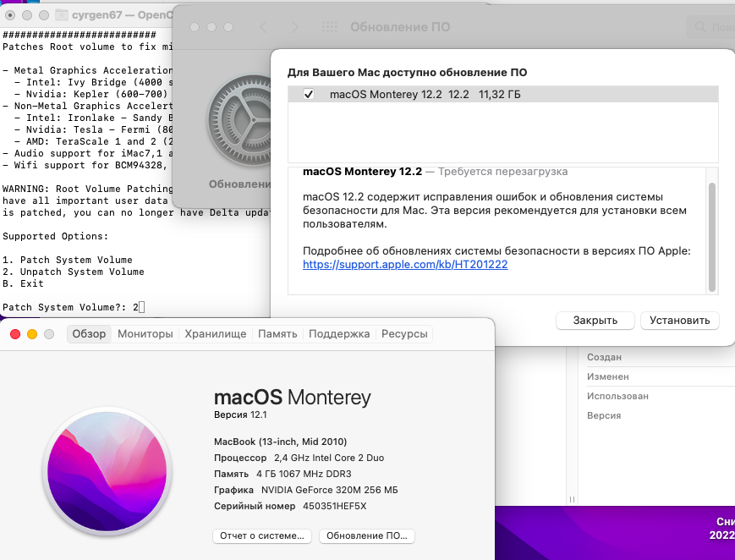Click the Установить button

680,321
